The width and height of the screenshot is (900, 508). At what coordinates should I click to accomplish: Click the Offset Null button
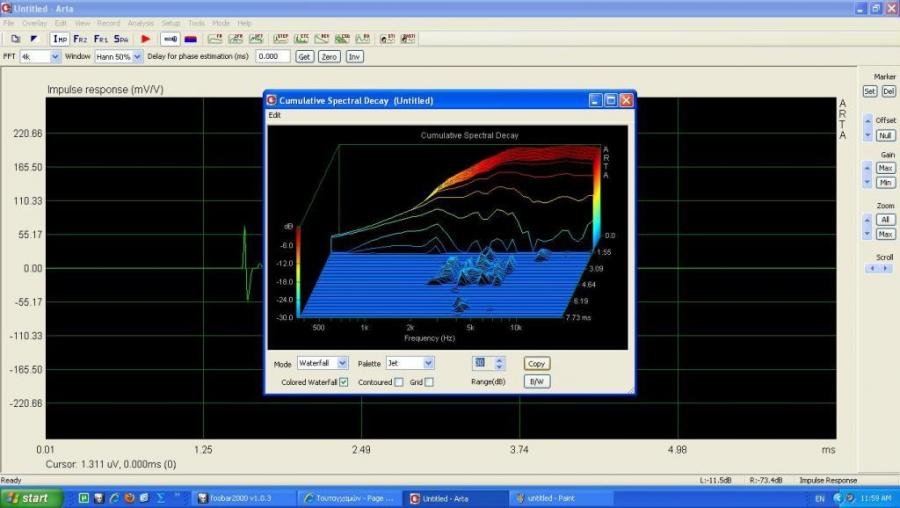tap(885, 135)
